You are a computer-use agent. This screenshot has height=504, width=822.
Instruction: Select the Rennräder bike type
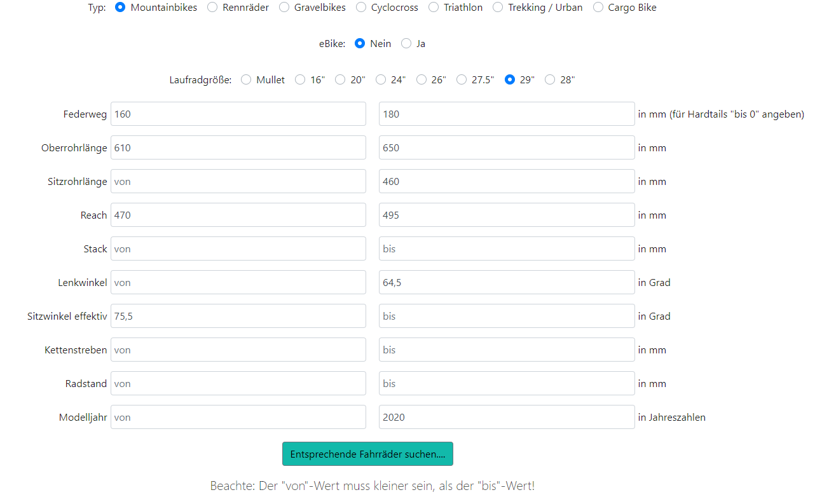(212, 8)
